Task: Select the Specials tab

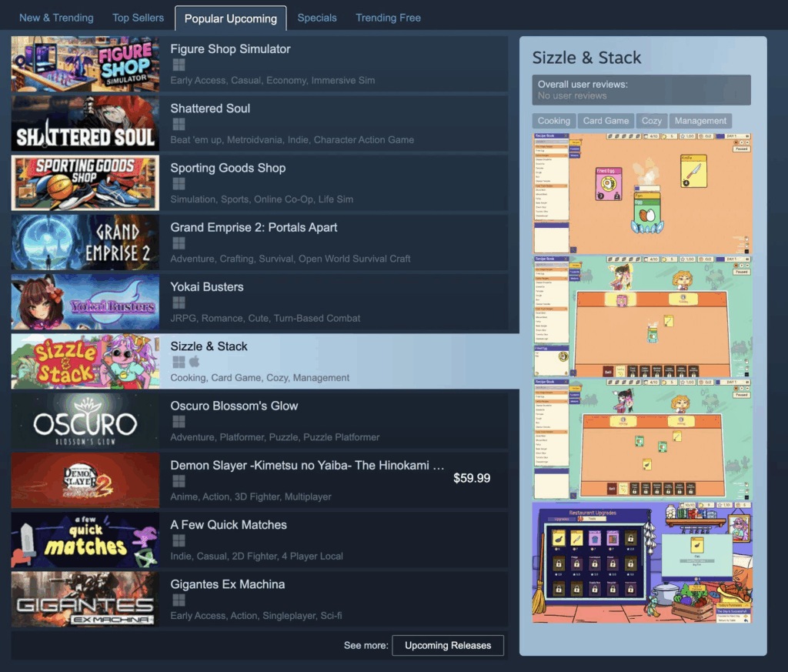Action: point(317,18)
